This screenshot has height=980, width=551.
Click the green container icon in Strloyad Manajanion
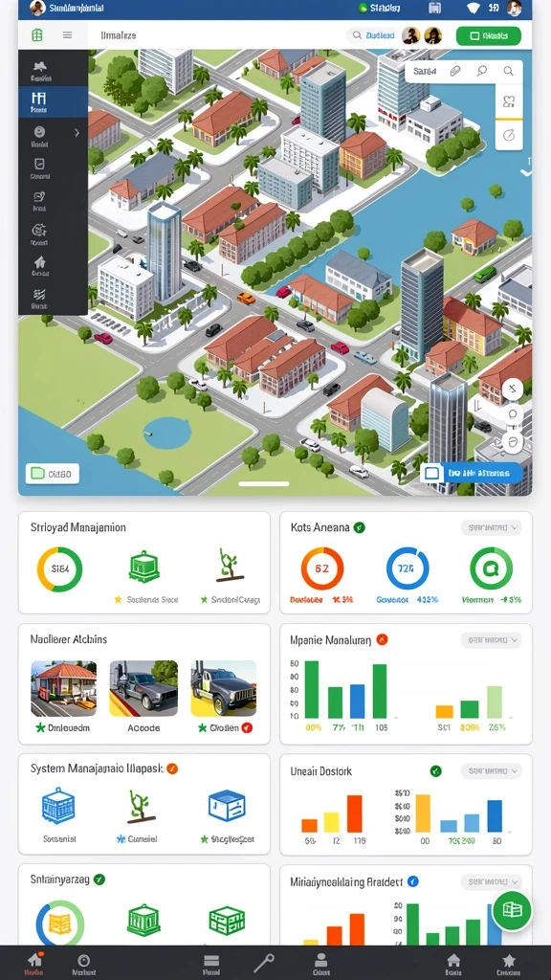pos(144,567)
